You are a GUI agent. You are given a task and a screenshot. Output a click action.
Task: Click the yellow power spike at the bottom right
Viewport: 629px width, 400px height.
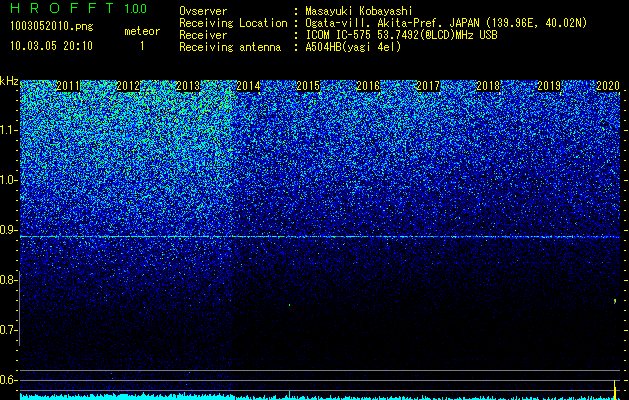click(x=615, y=389)
